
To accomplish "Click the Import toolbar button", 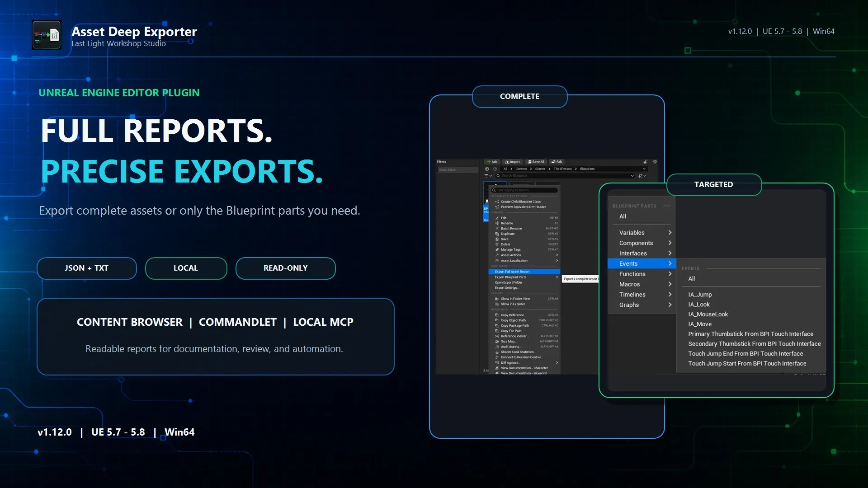I will coord(513,162).
